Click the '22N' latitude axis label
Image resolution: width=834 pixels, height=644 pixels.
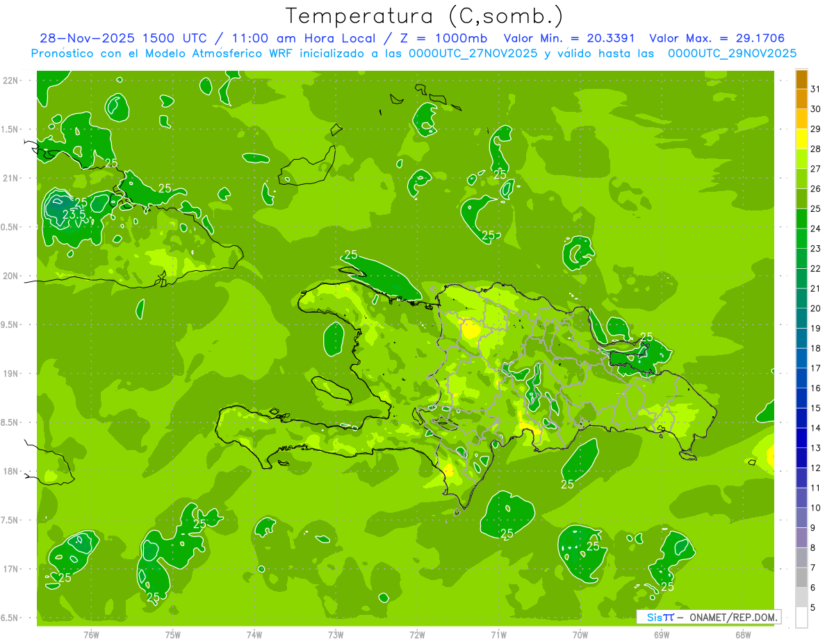pos(11,80)
